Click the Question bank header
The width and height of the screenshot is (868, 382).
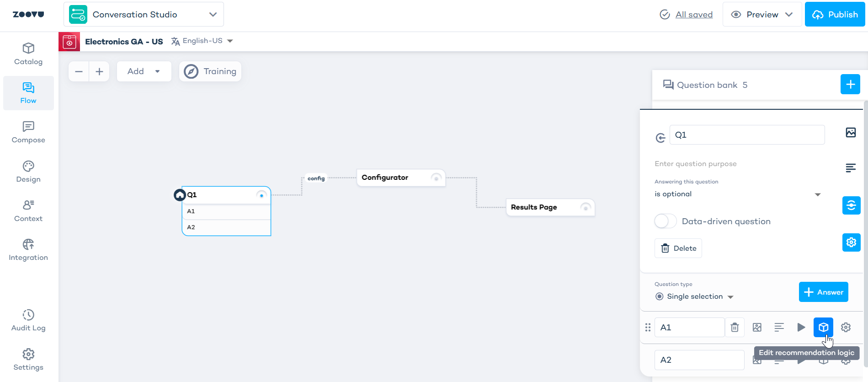705,85
